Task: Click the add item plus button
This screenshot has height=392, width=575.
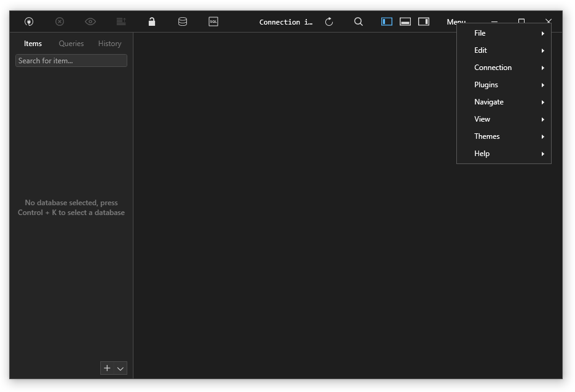Action: pyautogui.click(x=106, y=368)
